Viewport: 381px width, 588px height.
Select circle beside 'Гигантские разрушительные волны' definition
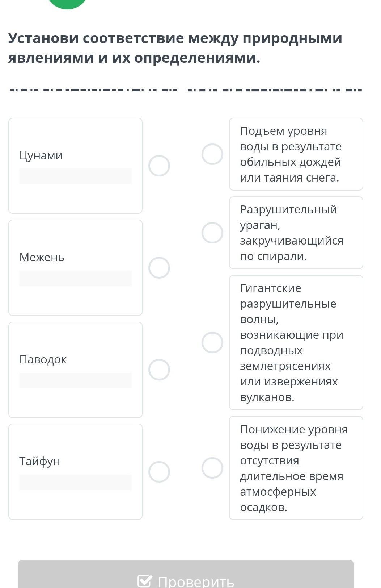(212, 342)
